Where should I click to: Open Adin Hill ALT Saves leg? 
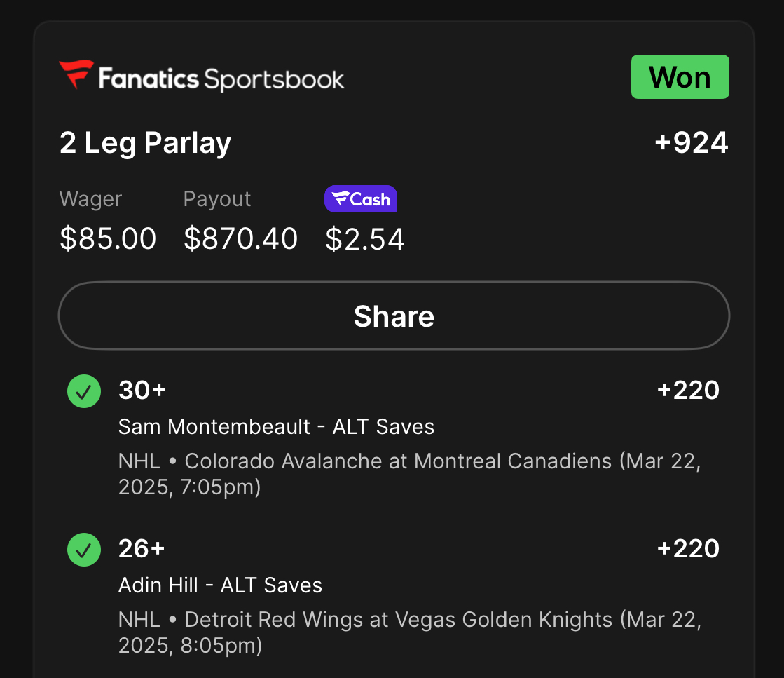click(x=220, y=585)
